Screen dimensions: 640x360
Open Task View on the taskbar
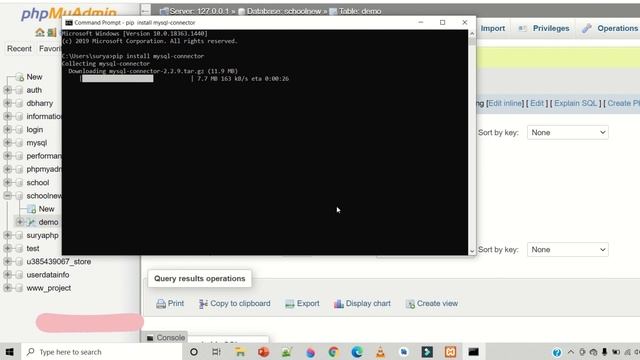[x=216, y=352]
